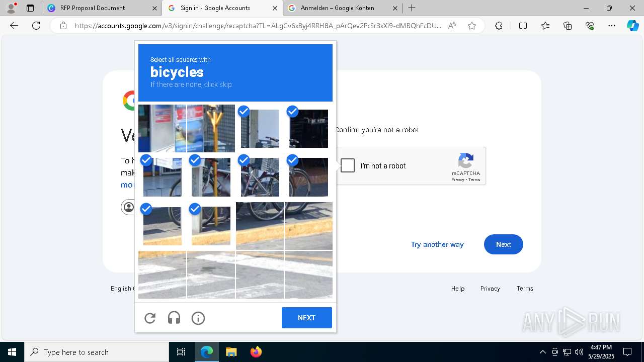Screen dimensions: 644x362
Task: View site information lock icon
Action: 63,26
